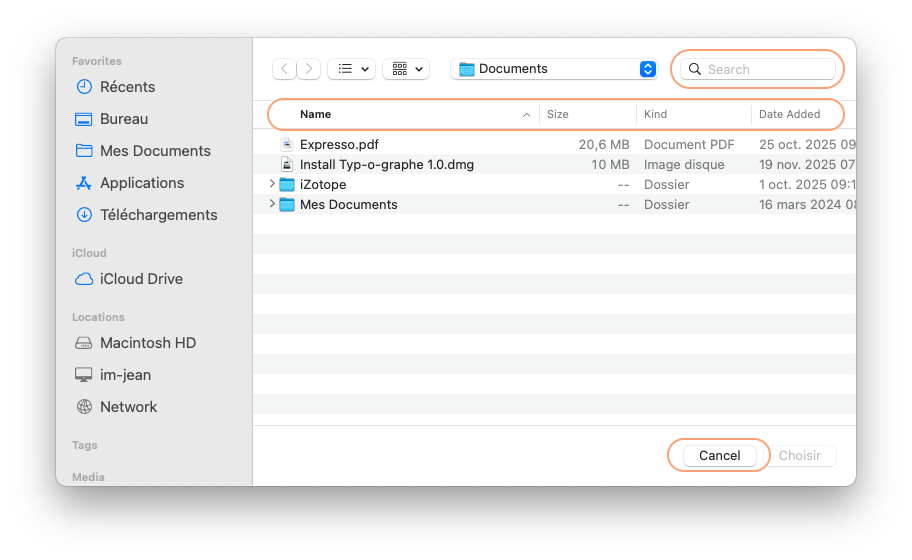Open Applications from sidebar favorites
The height and width of the screenshot is (560, 912).
coord(141,183)
